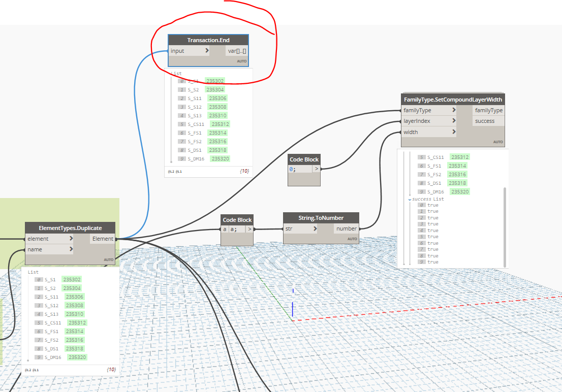This screenshot has height=392, width=562.
Task: Open input port chevron on Transaction.End
Action: [x=207, y=50]
